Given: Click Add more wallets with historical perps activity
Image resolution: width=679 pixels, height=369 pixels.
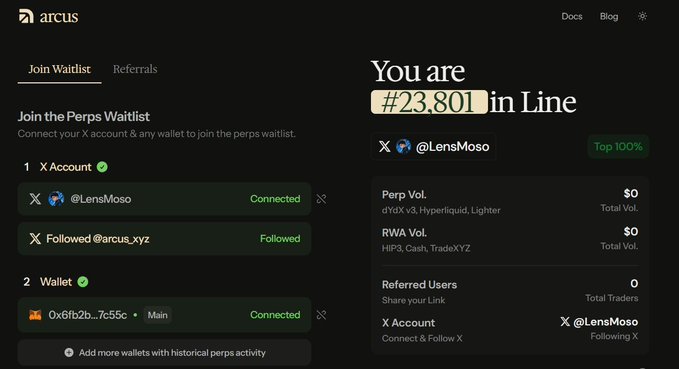Looking at the screenshot, I should tap(165, 353).
